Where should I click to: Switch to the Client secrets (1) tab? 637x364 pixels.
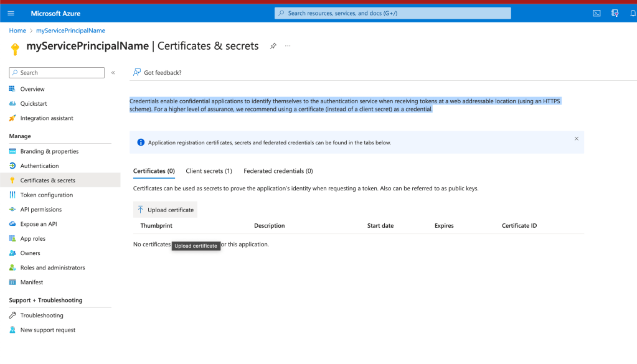click(x=209, y=171)
